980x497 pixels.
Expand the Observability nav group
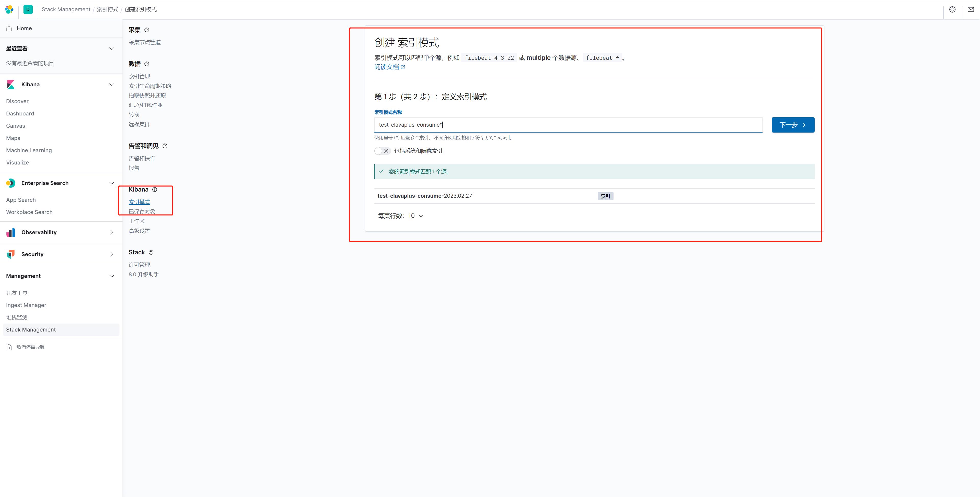(x=112, y=232)
